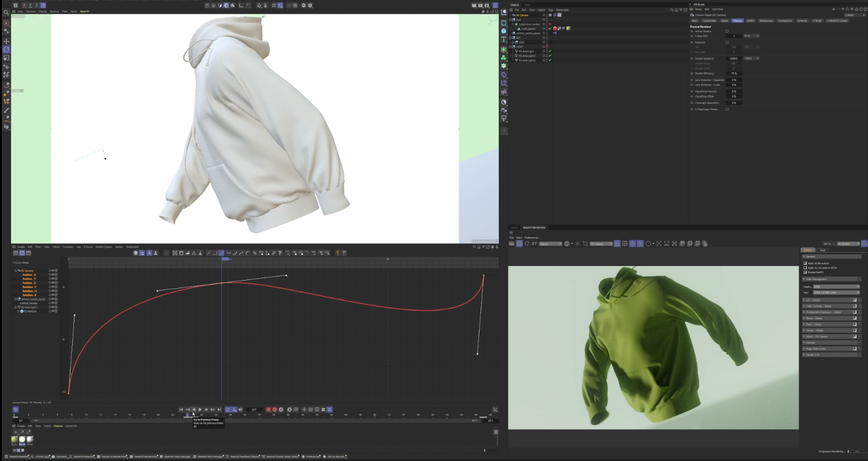
Task: Switch to the Coordinates tab in Attributes
Action: pos(709,20)
